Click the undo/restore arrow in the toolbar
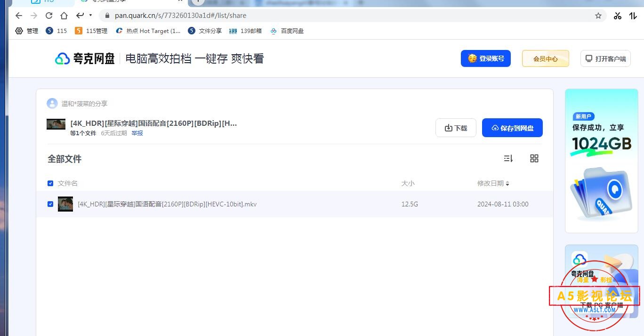Image resolution: width=644 pixels, height=336 pixels. click(80, 15)
